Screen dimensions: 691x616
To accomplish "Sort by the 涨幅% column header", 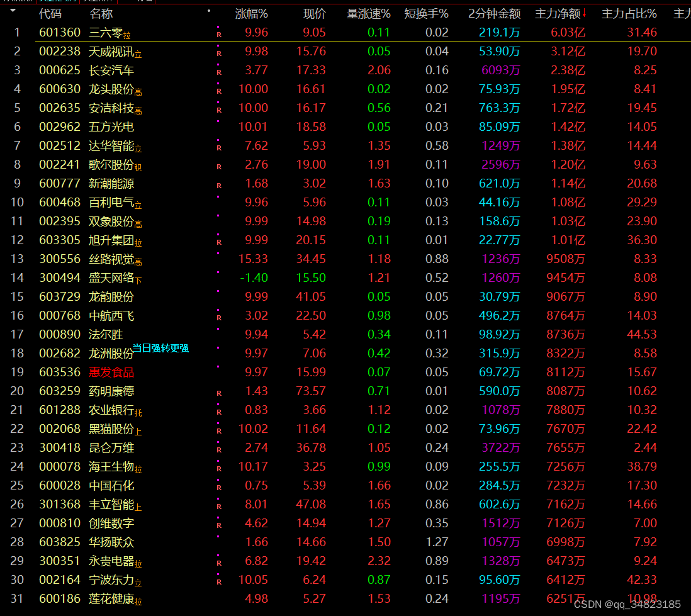I will (251, 14).
